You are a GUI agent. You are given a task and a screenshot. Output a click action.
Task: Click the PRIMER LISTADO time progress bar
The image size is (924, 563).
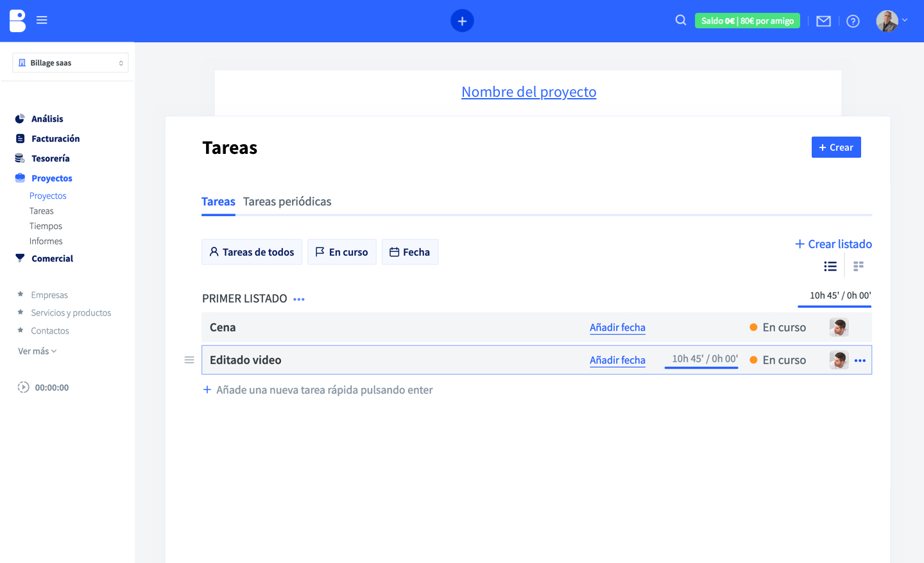coord(834,307)
